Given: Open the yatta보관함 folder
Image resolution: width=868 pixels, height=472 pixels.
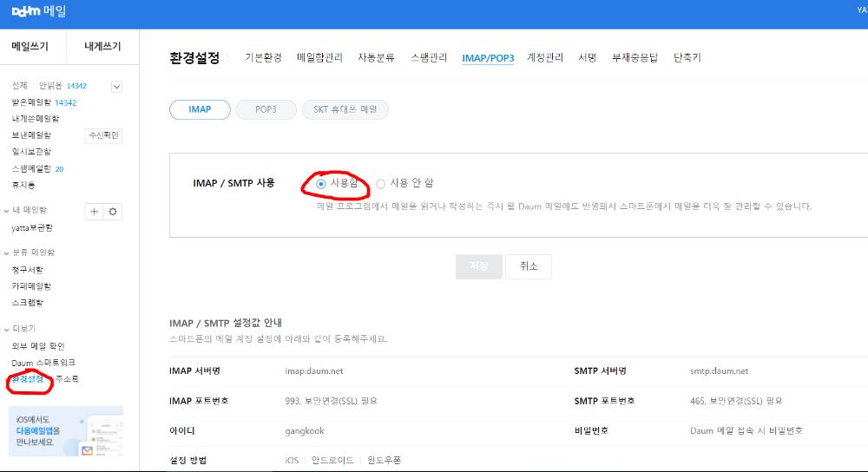Looking at the screenshot, I should coord(32,228).
